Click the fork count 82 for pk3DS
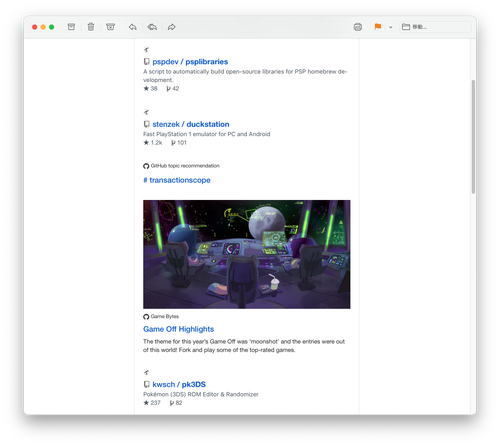This screenshot has width=500, height=446. click(176, 403)
